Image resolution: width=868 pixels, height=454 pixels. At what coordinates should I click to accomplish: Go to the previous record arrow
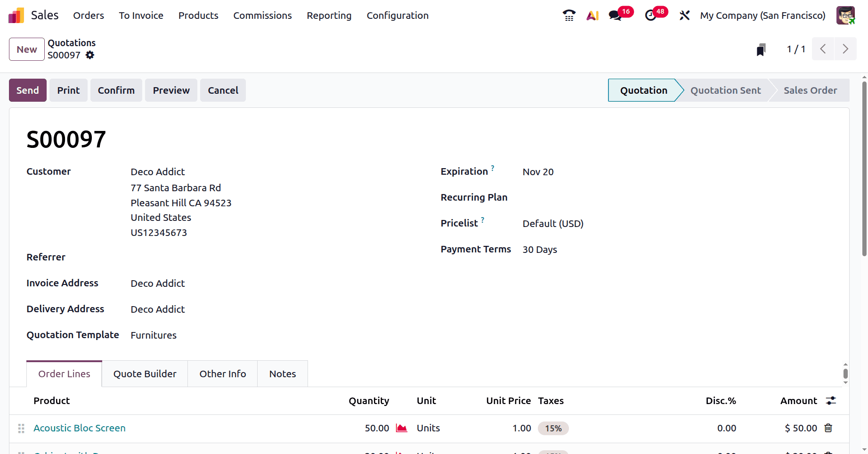tap(823, 49)
